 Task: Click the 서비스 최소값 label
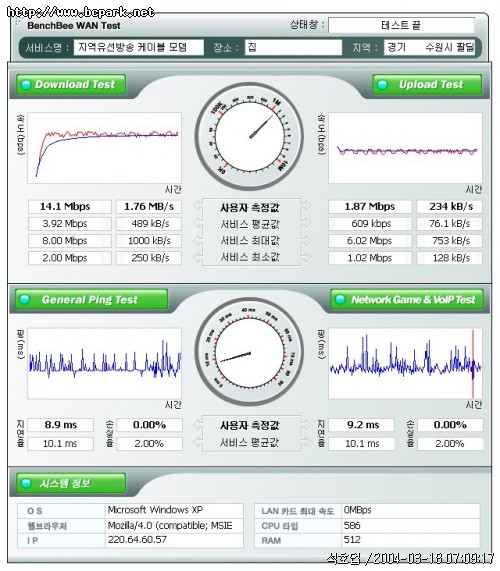pyautogui.click(x=250, y=257)
